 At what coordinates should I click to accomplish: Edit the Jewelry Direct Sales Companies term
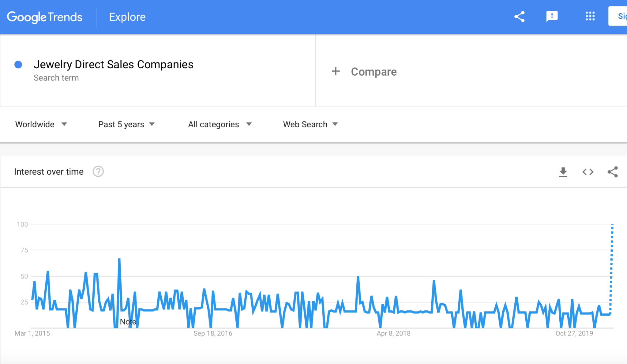point(113,65)
